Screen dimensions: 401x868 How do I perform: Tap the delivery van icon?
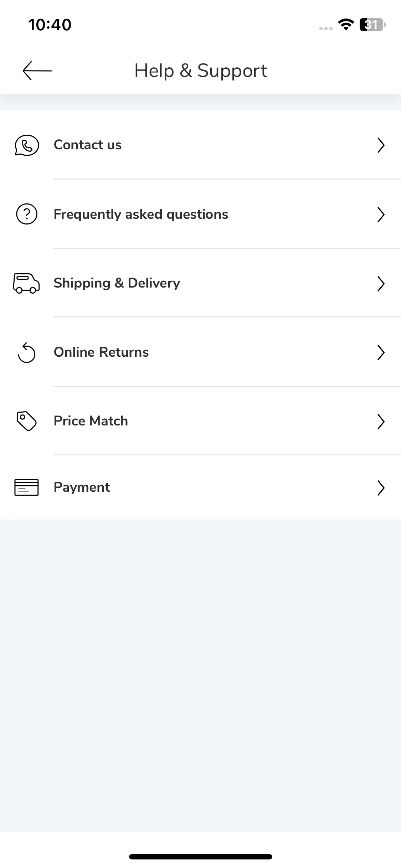click(x=26, y=283)
